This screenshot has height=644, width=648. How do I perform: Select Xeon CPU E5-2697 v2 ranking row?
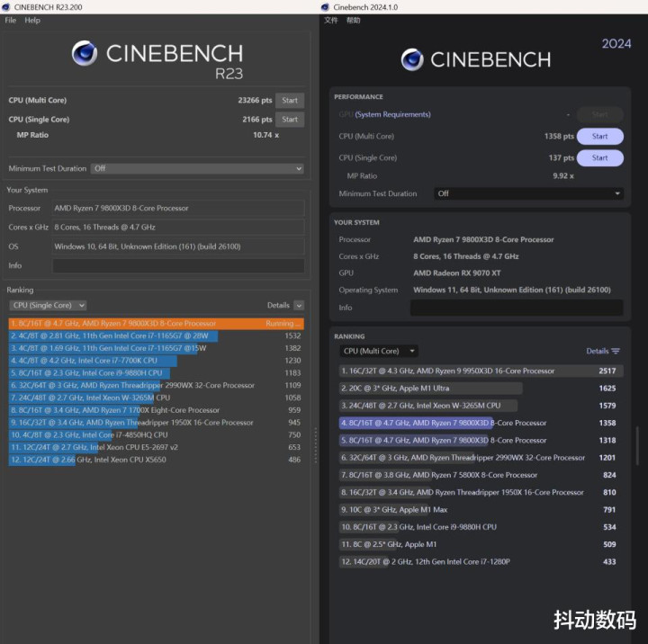point(157,447)
